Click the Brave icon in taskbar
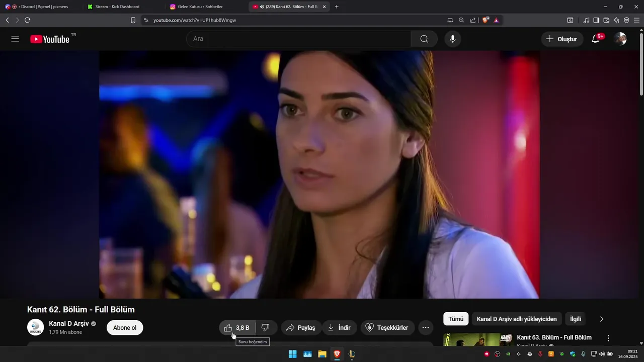 tap(337, 354)
